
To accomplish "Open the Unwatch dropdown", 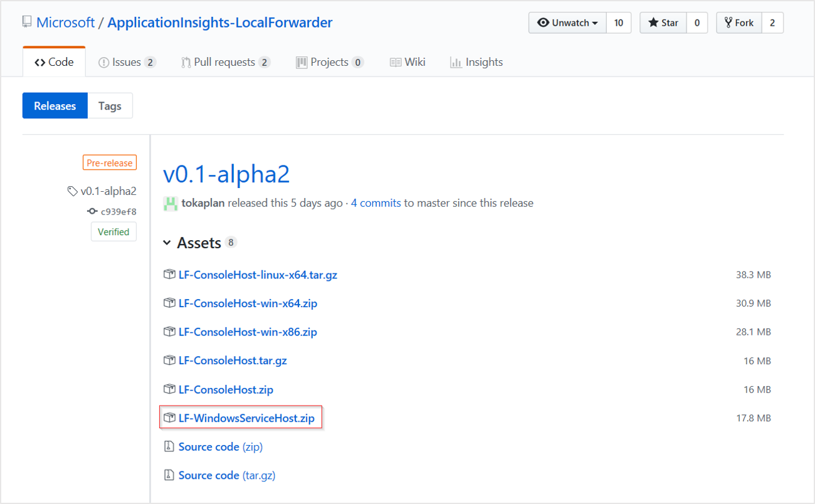I will [x=568, y=23].
